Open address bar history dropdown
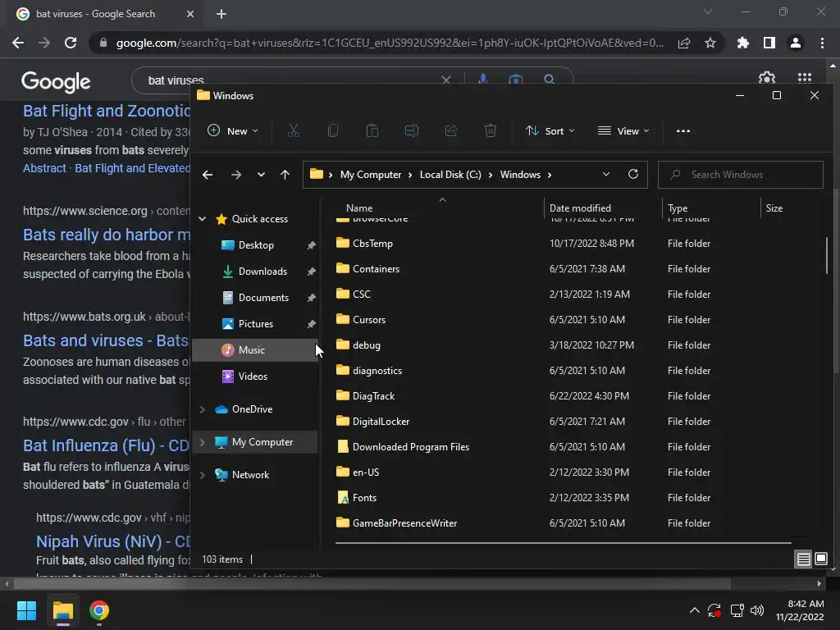Viewport: 840px width, 630px height. pos(606,174)
